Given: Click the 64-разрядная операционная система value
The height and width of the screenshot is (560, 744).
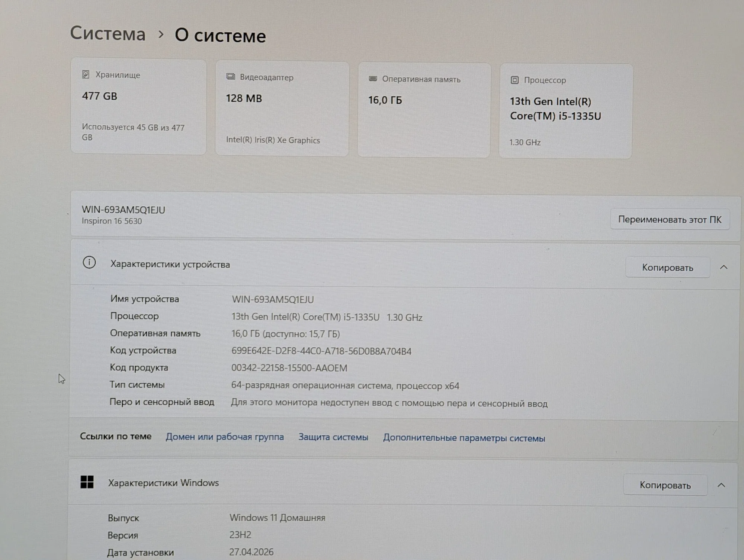Looking at the screenshot, I should point(345,386).
